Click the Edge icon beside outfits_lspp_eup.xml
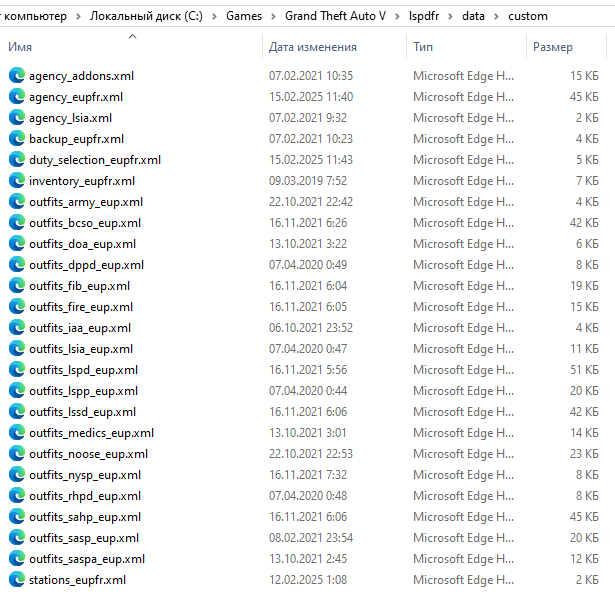 point(17,391)
